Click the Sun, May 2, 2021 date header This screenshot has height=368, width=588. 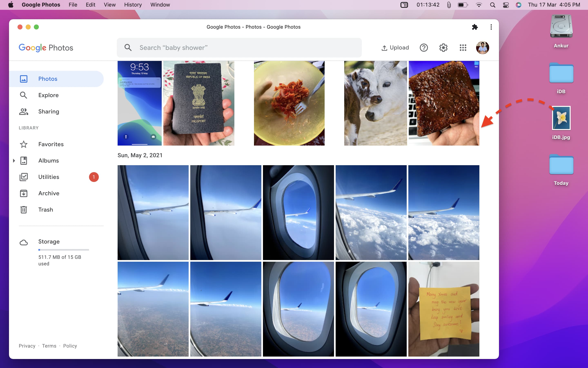pos(140,155)
